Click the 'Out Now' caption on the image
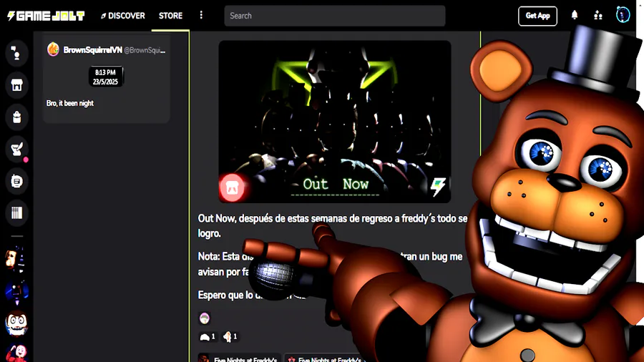Viewport: 644px width, 362px height. pos(336,185)
